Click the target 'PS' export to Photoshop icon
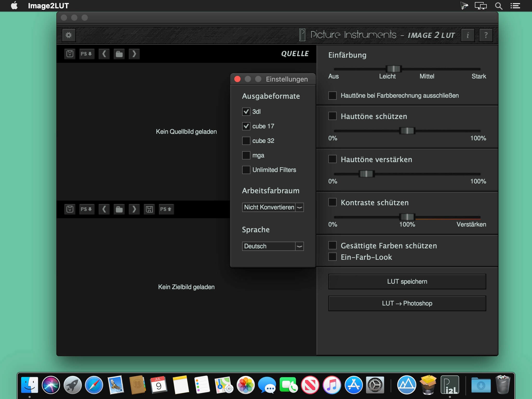This screenshot has width=532, height=399. pos(166,209)
